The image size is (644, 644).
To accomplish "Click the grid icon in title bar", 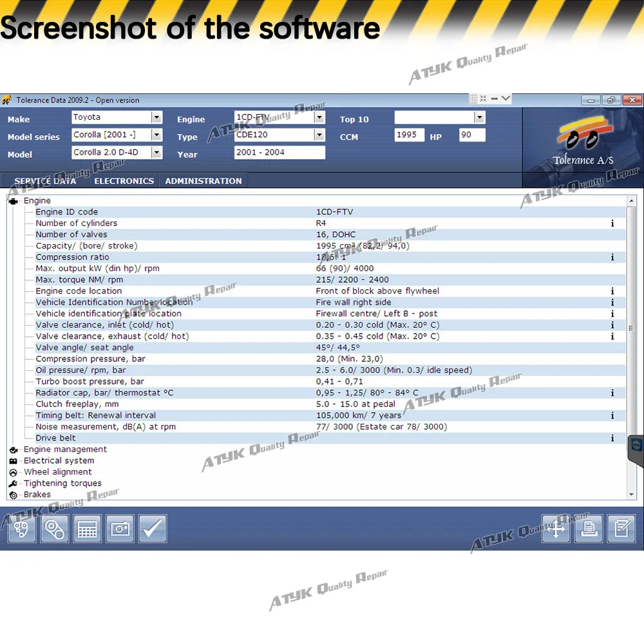I will tap(473, 99).
